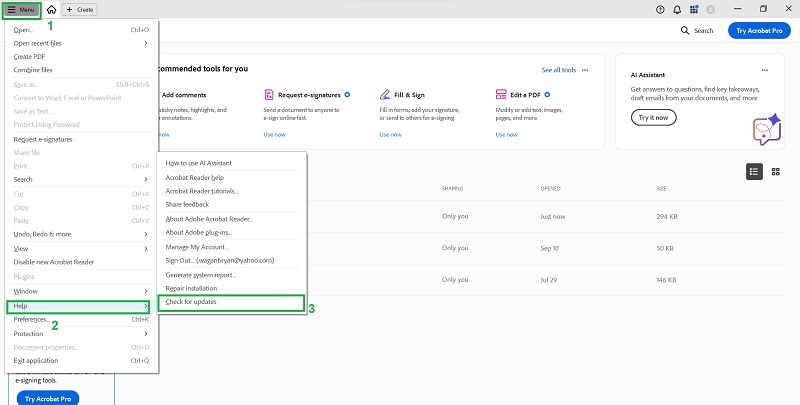Click the Create plus button

coord(80,10)
